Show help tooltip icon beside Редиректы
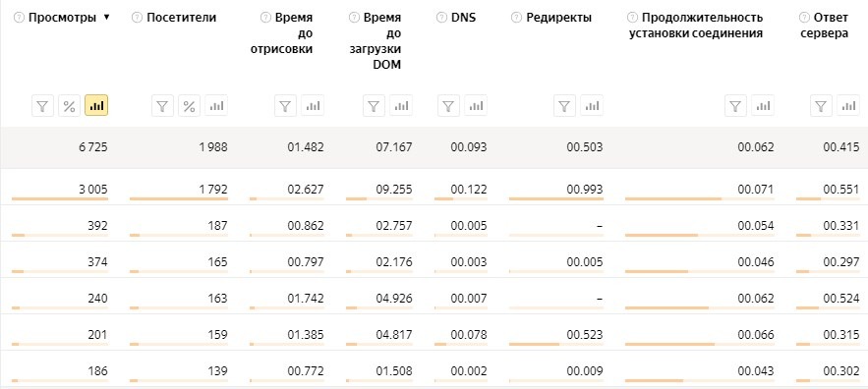This screenshot has height=389, width=868. 516,18
